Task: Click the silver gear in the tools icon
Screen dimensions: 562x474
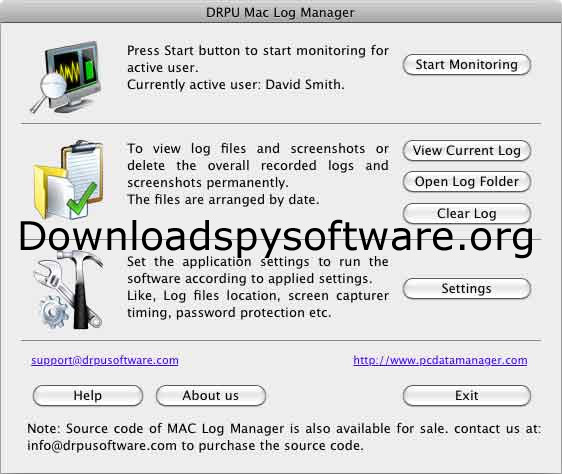Action: tap(54, 311)
